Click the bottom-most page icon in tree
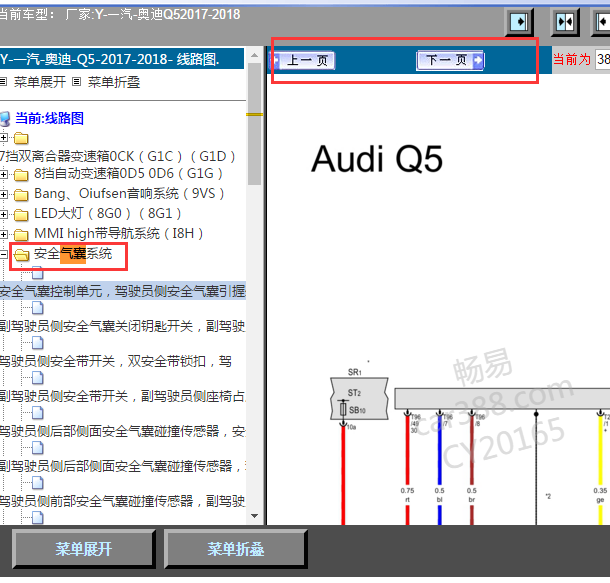Screen dimensions: 610x583 tap(37, 518)
